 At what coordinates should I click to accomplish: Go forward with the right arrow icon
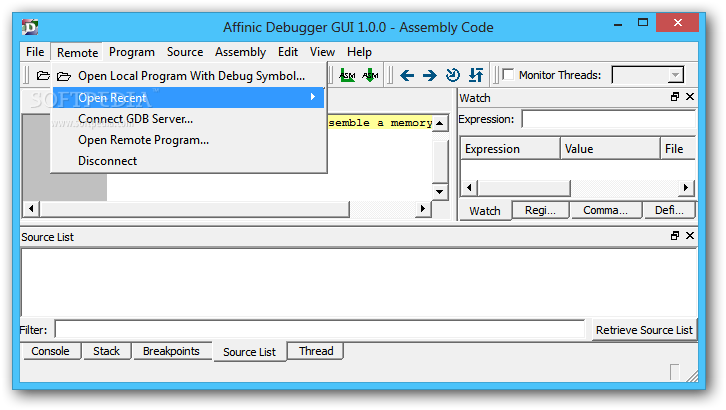[430, 75]
